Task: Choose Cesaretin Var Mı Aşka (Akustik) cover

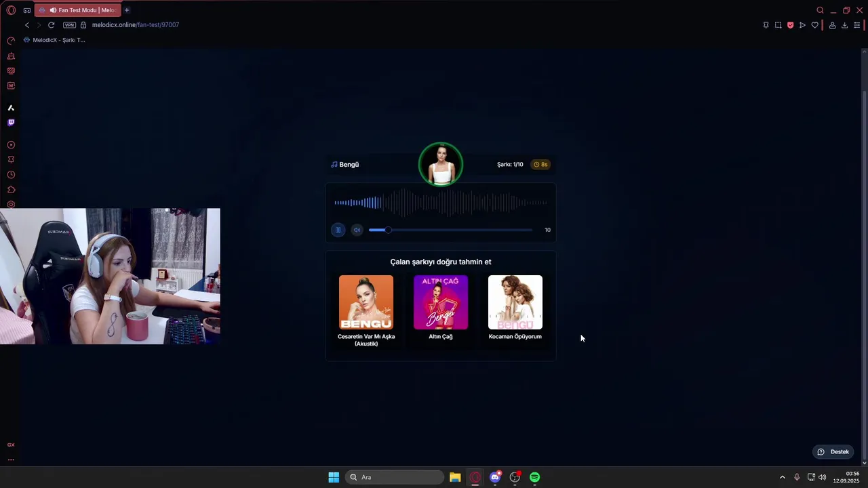Action: point(366,302)
